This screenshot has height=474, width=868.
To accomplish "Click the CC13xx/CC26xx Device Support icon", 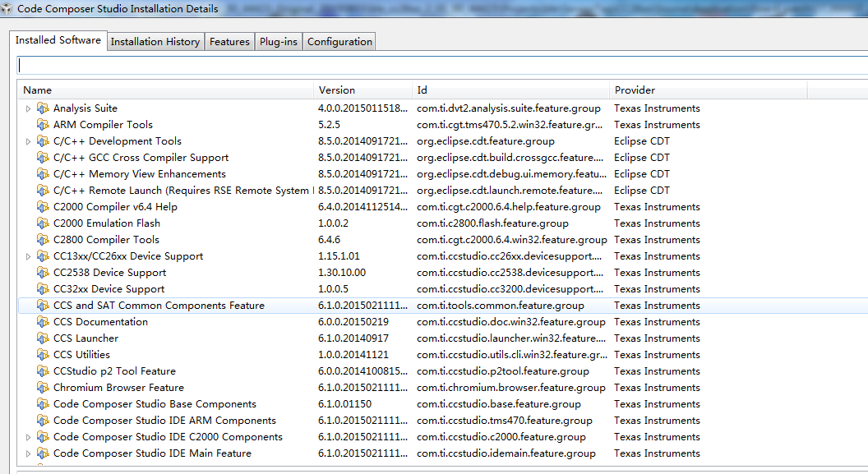I will point(44,256).
